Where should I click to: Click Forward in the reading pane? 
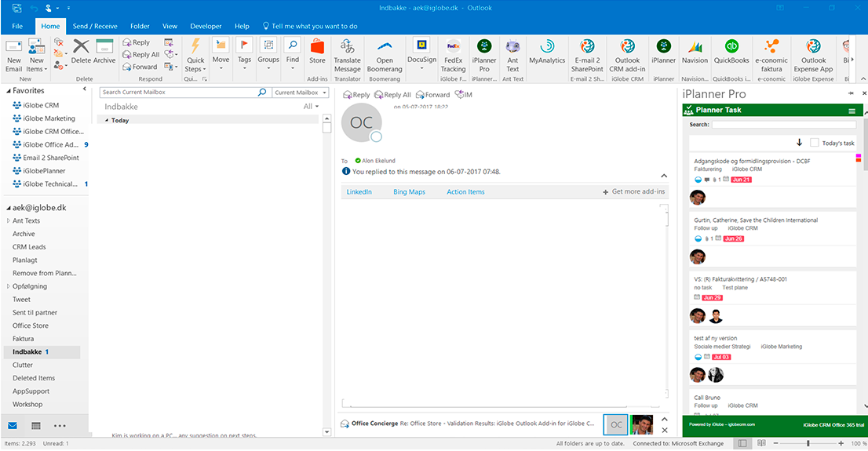click(433, 95)
